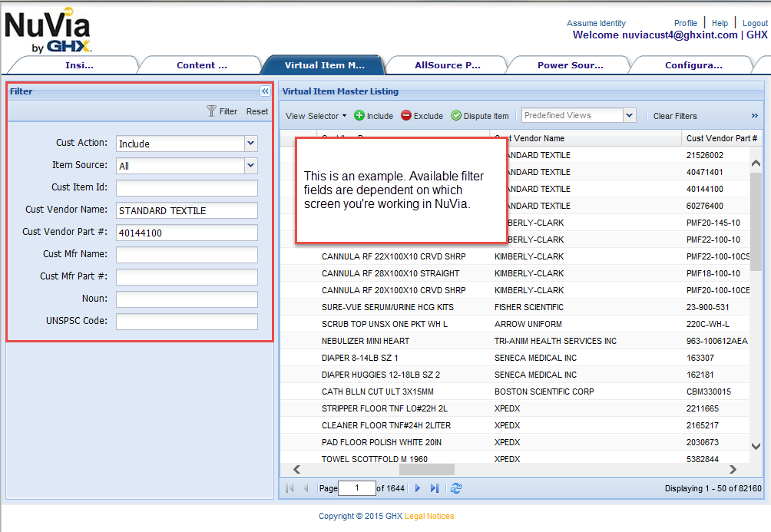Click the Cust Item Id field

(x=187, y=188)
